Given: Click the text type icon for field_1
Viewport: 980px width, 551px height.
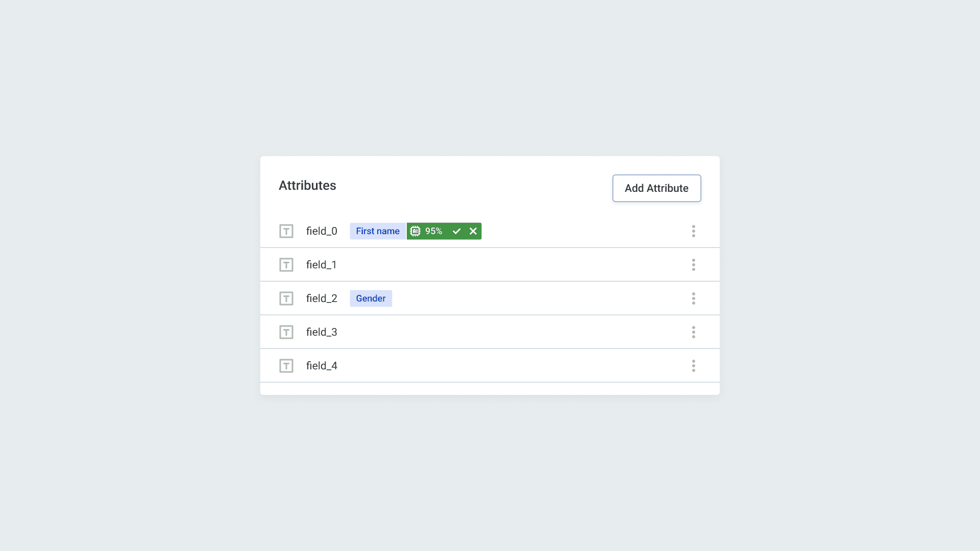Looking at the screenshot, I should [x=286, y=265].
